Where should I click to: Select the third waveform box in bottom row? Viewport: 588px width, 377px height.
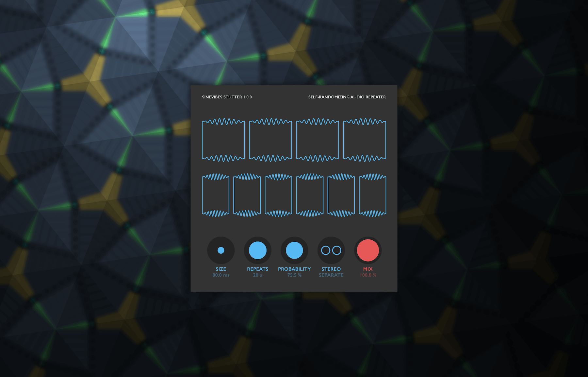[278, 195]
